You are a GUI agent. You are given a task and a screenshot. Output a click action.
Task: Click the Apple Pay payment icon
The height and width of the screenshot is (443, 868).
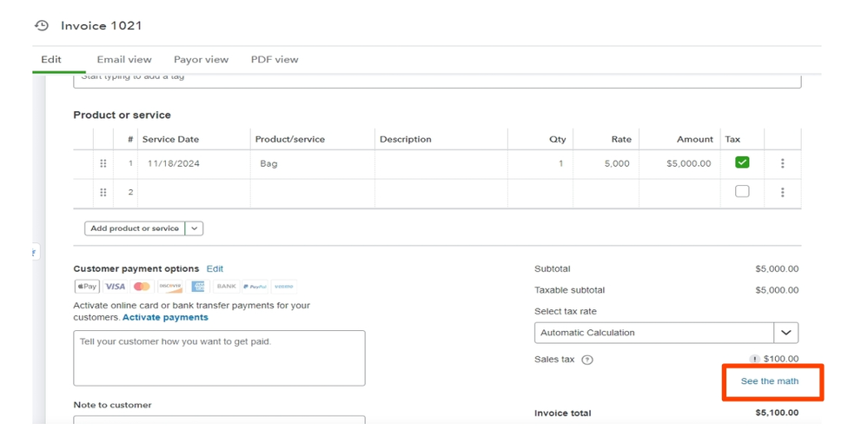pos(87,287)
